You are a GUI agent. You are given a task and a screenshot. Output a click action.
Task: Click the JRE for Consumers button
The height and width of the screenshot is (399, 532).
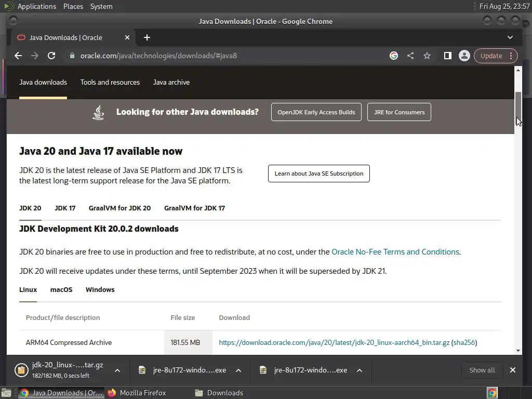399,112
